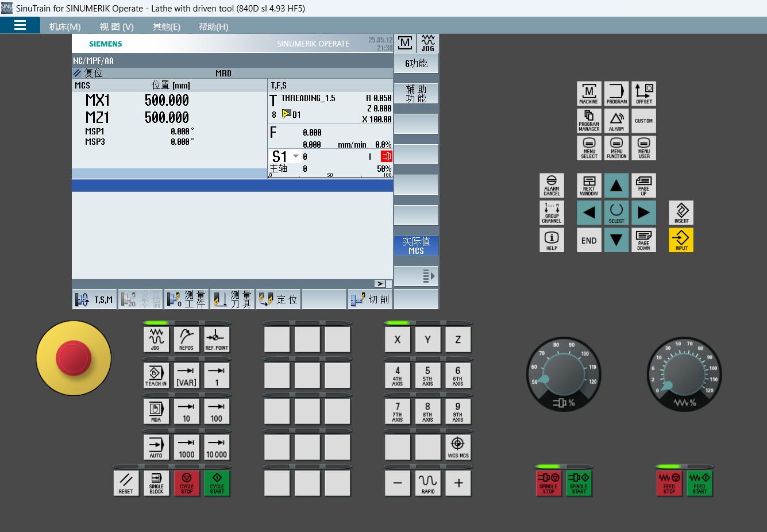Image resolution: width=767 pixels, height=532 pixels.
Task: Open 帮助(H) menu
Action: click(x=213, y=26)
